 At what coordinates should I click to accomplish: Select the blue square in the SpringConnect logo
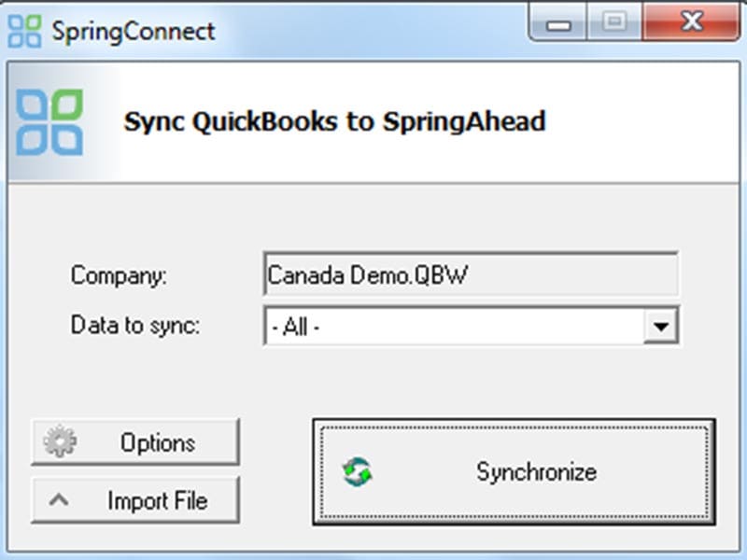point(15,23)
